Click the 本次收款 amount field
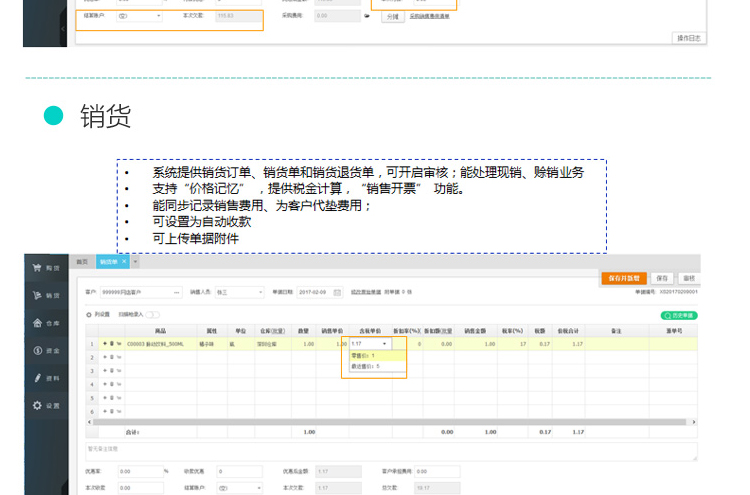The height and width of the screenshot is (495, 750). point(141,488)
